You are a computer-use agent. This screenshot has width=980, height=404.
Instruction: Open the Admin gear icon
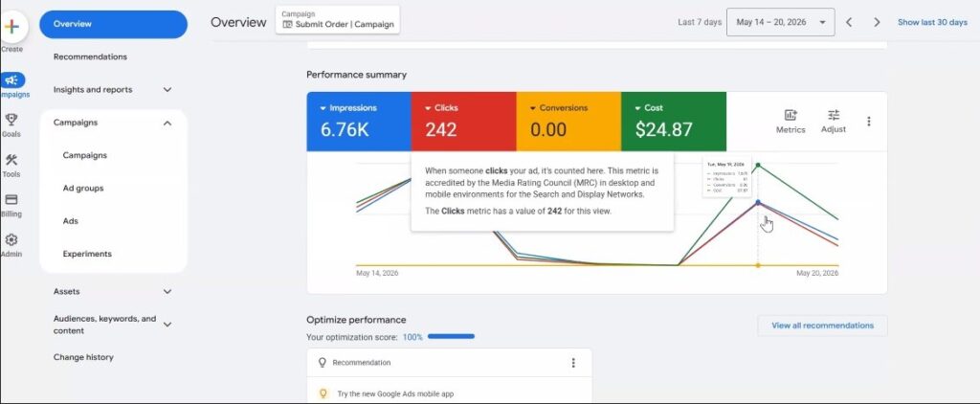tap(11, 240)
